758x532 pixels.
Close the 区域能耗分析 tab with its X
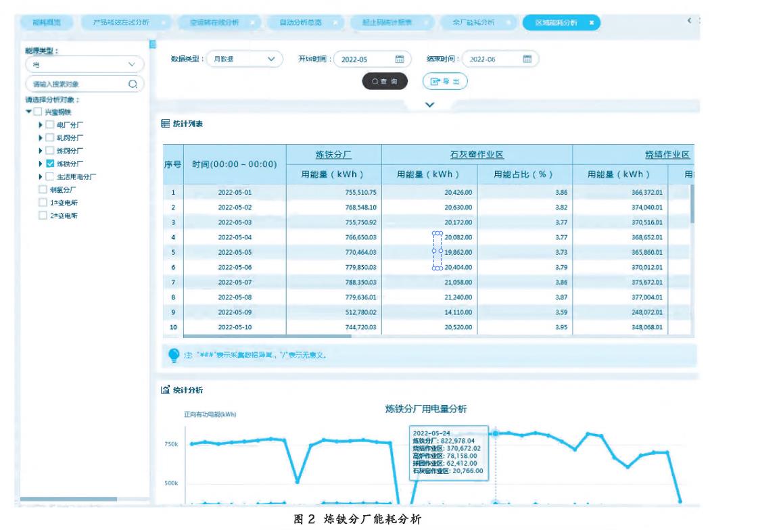point(591,22)
